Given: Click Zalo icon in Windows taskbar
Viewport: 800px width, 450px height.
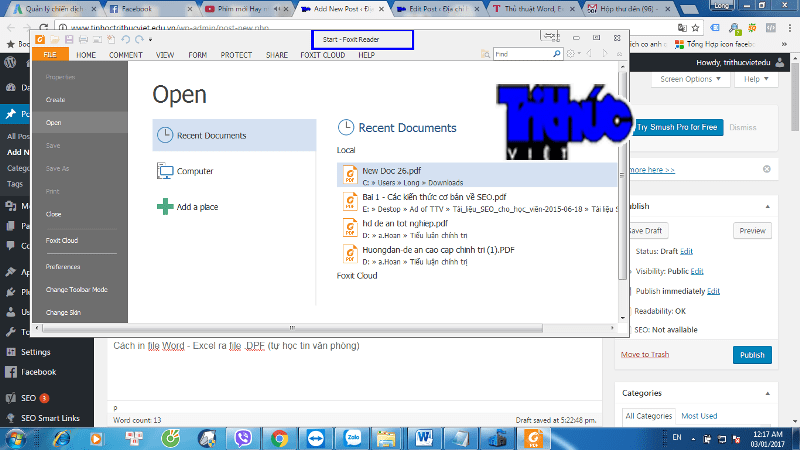Looking at the screenshot, I should [x=353, y=438].
